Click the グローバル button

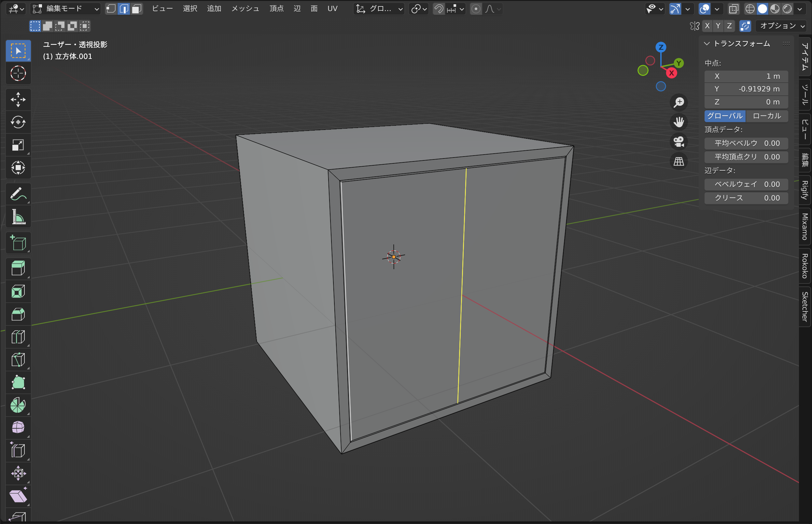click(x=725, y=116)
